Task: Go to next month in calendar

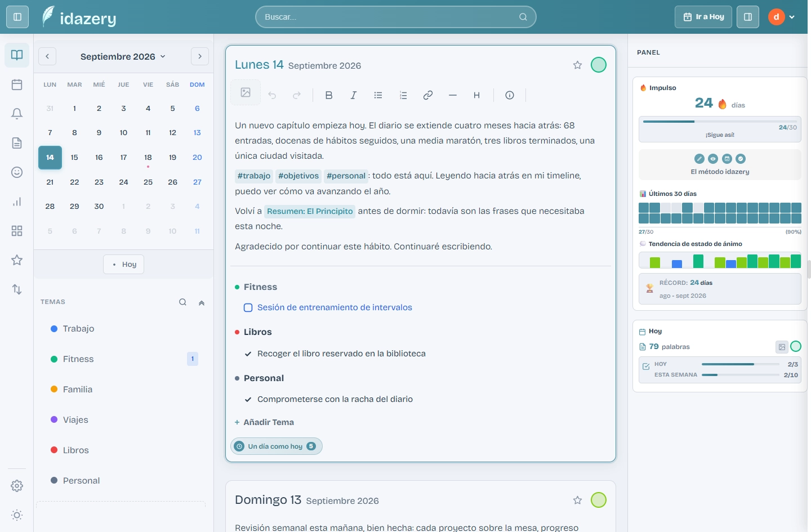Action: pos(200,56)
